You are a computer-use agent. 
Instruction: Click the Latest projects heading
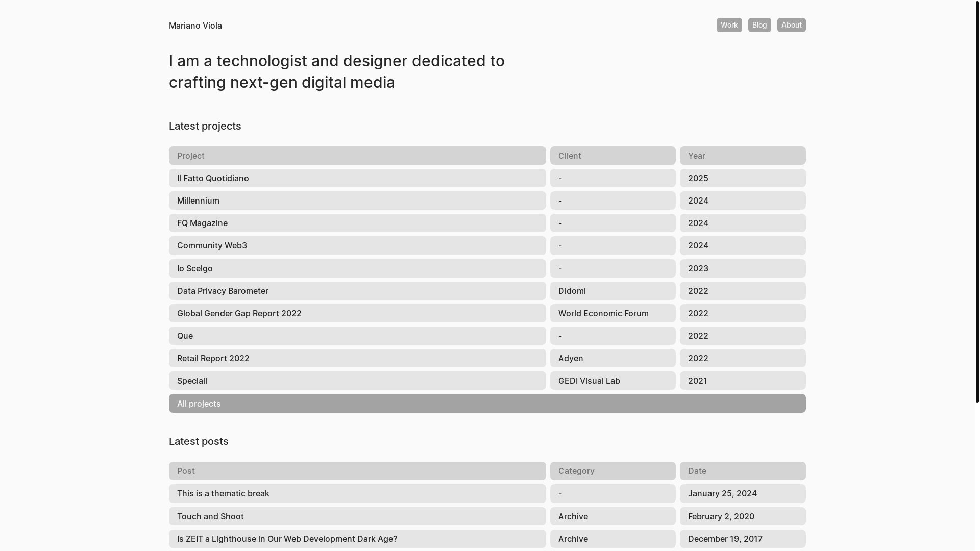click(205, 126)
